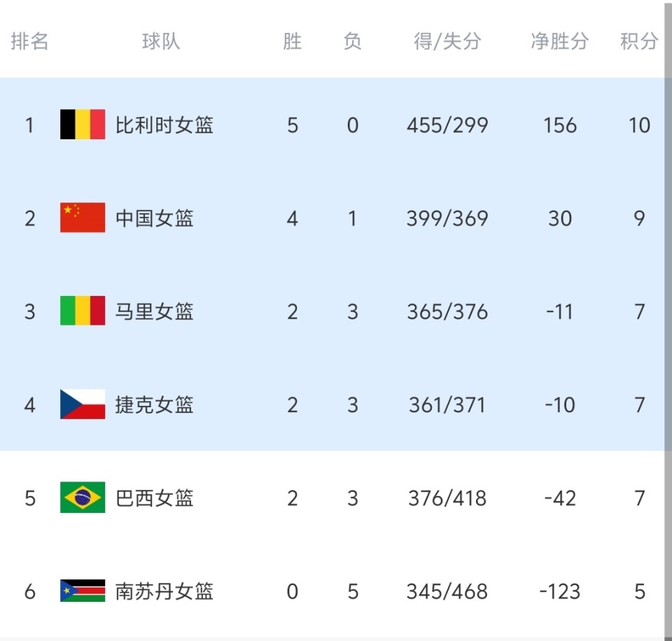Open 比利时女篮 team link
The image size is (672, 641).
[164, 125]
